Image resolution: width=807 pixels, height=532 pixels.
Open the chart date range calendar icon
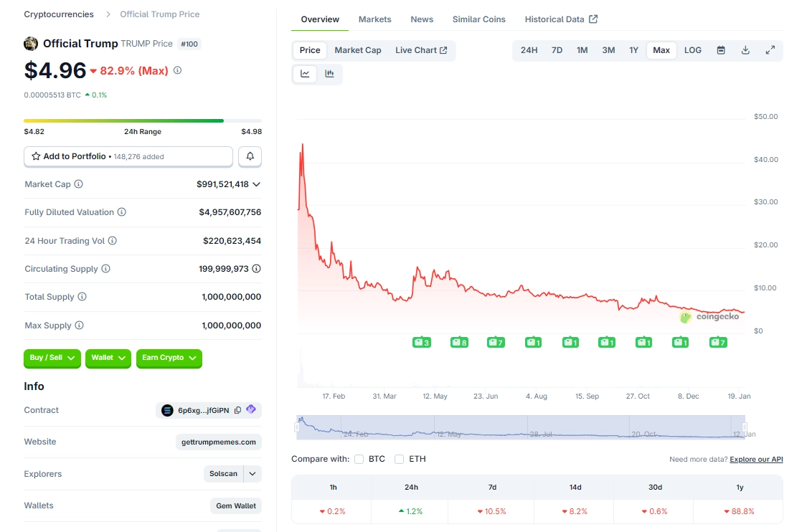tap(720, 50)
